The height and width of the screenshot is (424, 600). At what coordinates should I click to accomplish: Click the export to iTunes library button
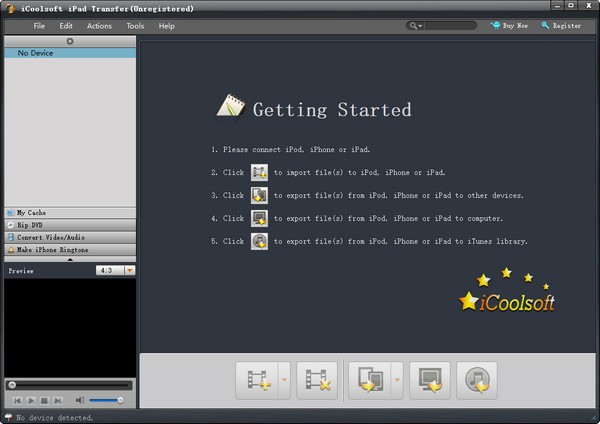(477, 380)
